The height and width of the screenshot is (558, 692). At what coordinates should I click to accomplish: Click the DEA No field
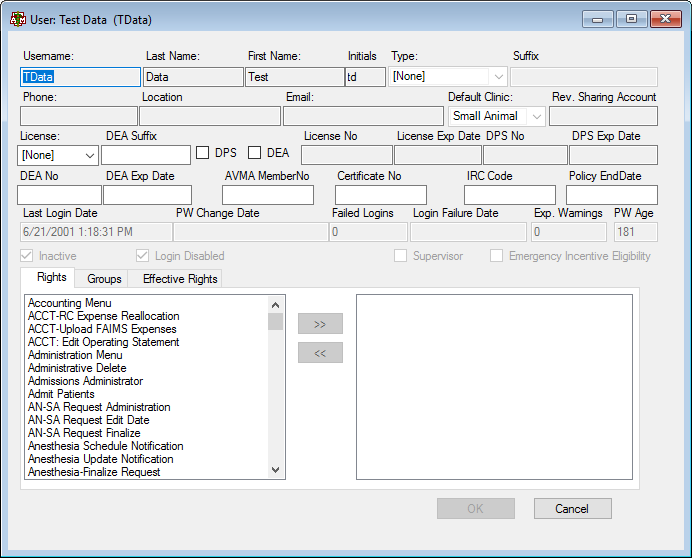point(59,195)
